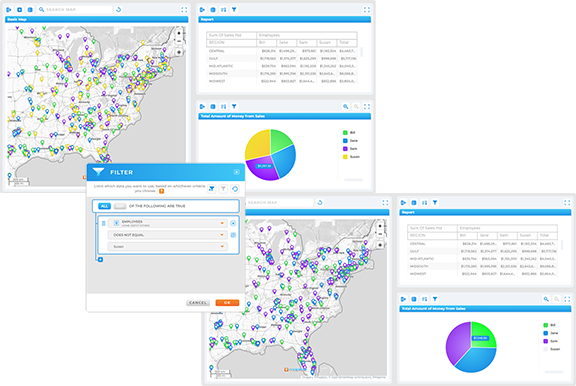This screenshot has height=386, width=576.
Task: Open the Employees field dropdown in Filter dialog
Action: (168, 223)
